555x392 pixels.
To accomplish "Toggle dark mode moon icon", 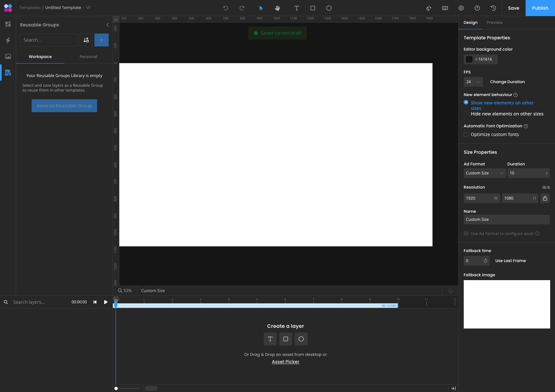I will pyautogui.click(x=429, y=8).
